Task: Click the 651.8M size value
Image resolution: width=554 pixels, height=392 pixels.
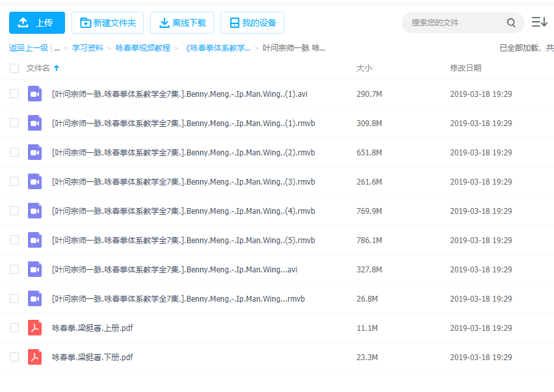Action: click(369, 153)
